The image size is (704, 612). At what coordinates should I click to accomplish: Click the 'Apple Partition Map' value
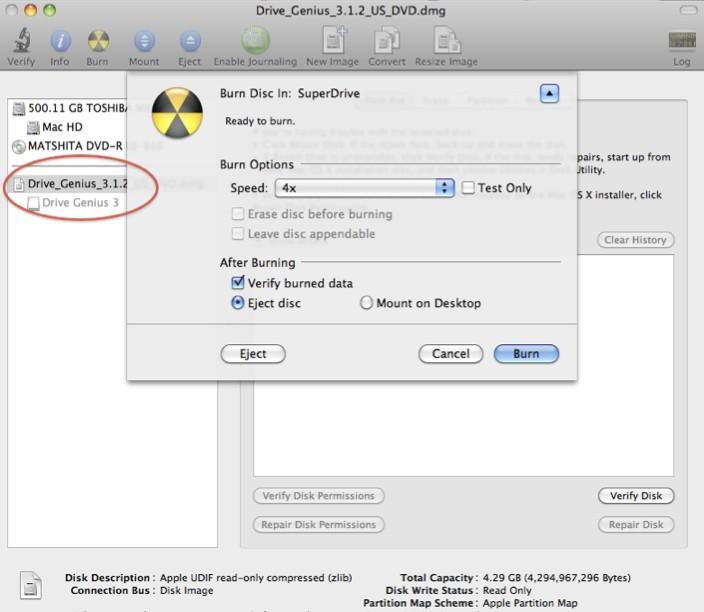pos(530,603)
